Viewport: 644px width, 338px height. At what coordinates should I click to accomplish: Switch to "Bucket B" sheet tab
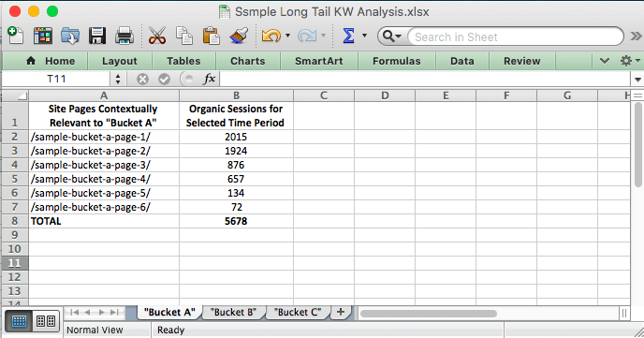[x=233, y=312]
